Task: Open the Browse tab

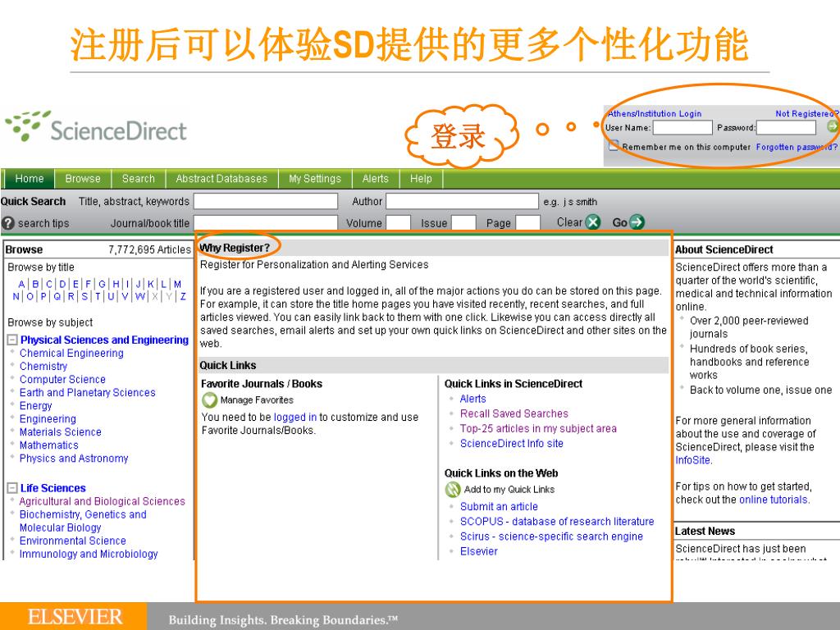Action: (x=83, y=179)
